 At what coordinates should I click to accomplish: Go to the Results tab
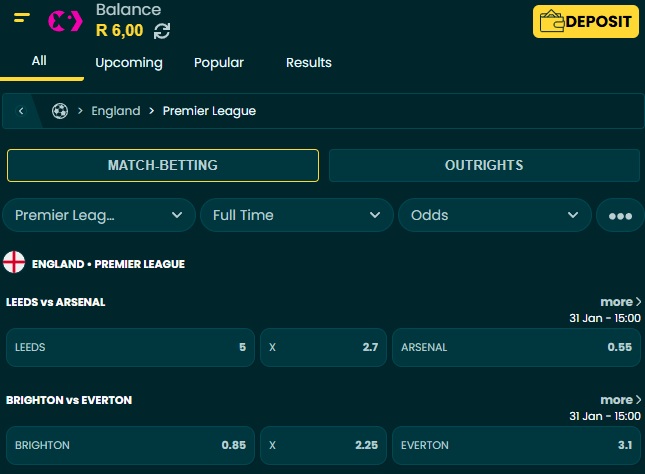(x=309, y=62)
